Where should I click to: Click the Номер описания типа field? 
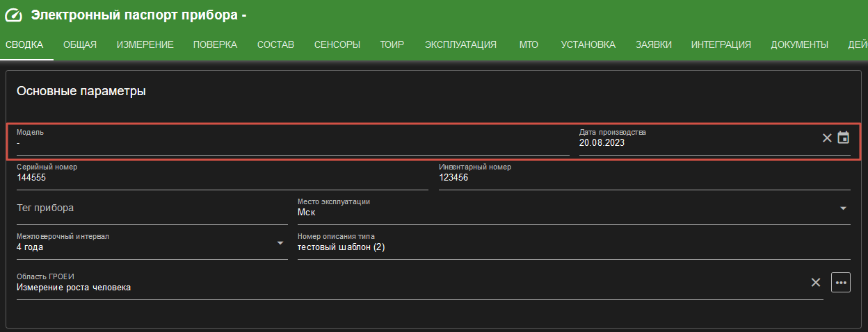[574, 246]
